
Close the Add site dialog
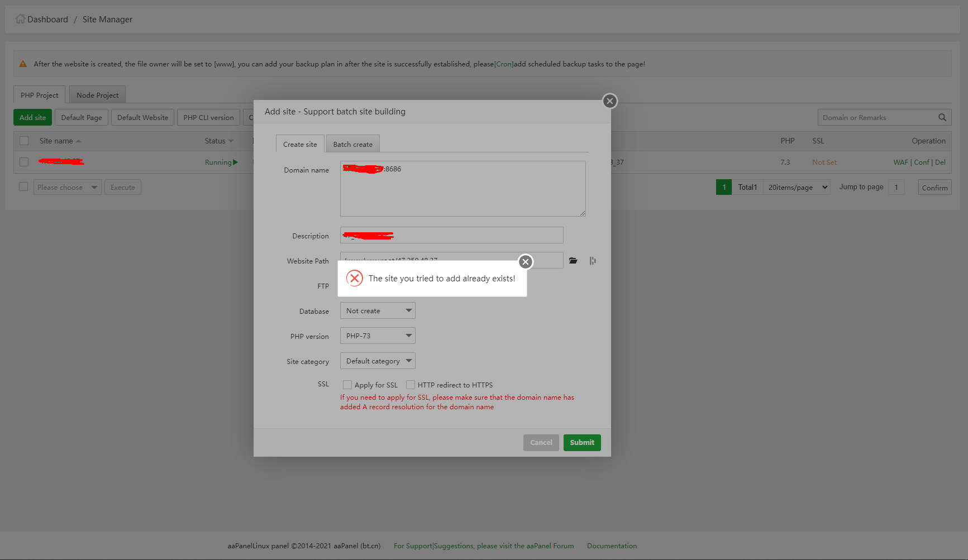609,101
